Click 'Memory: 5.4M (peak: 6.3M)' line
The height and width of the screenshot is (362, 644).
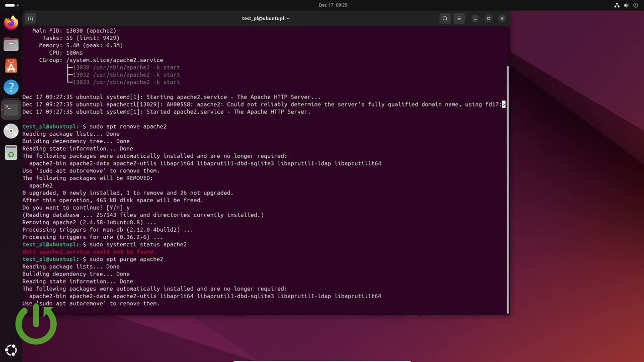click(81, 45)
